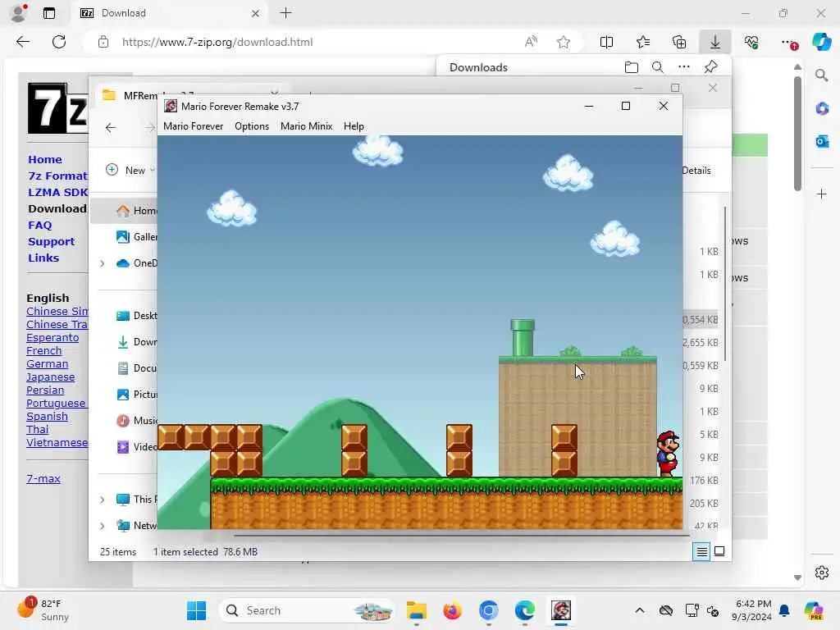Open Edge sidebar settings gear
This screenshot has height=630, width=840.
(822, 573)
